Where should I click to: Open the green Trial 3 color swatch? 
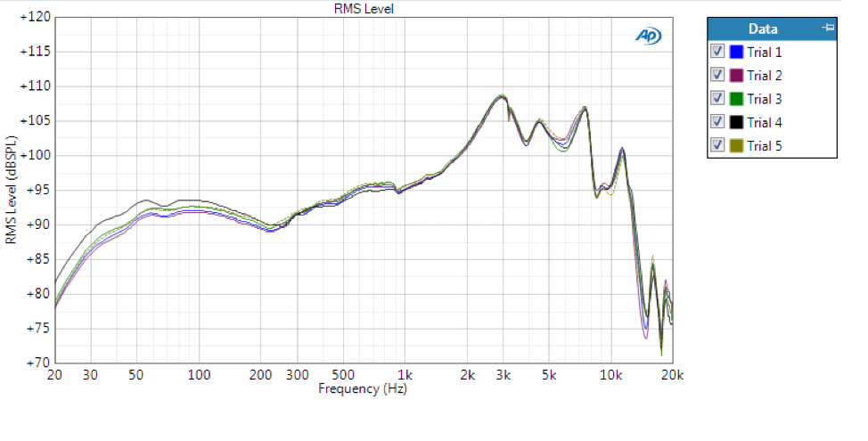click(x=736, y=99)
